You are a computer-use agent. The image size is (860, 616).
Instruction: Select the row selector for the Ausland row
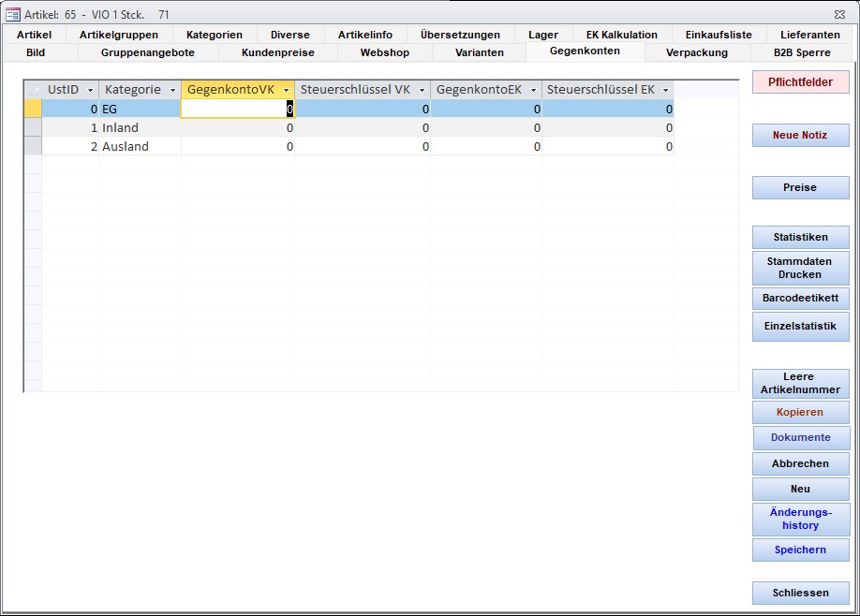[33, 146]
